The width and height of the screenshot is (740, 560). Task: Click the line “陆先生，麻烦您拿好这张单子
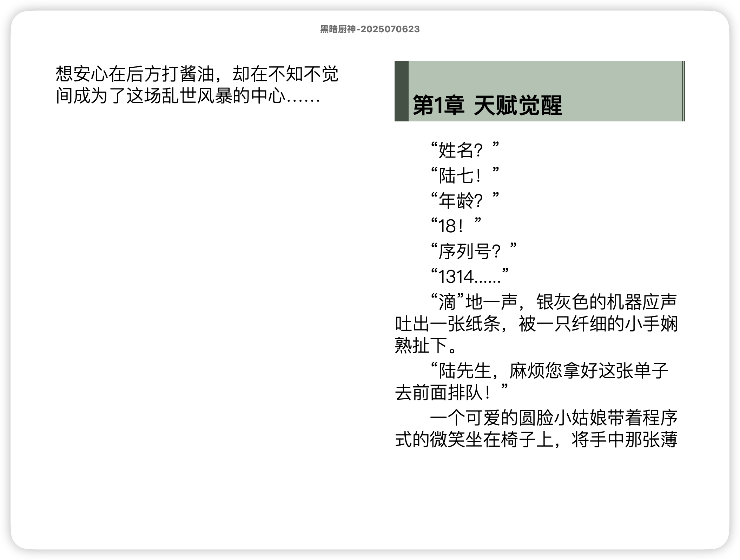click(549, 371)
